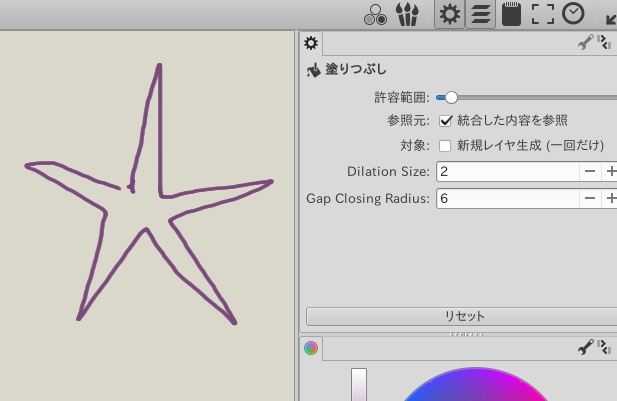Screen dimensions: 617x401
Task: Pick a hue on the color wheel
Action: click(475, 384)
